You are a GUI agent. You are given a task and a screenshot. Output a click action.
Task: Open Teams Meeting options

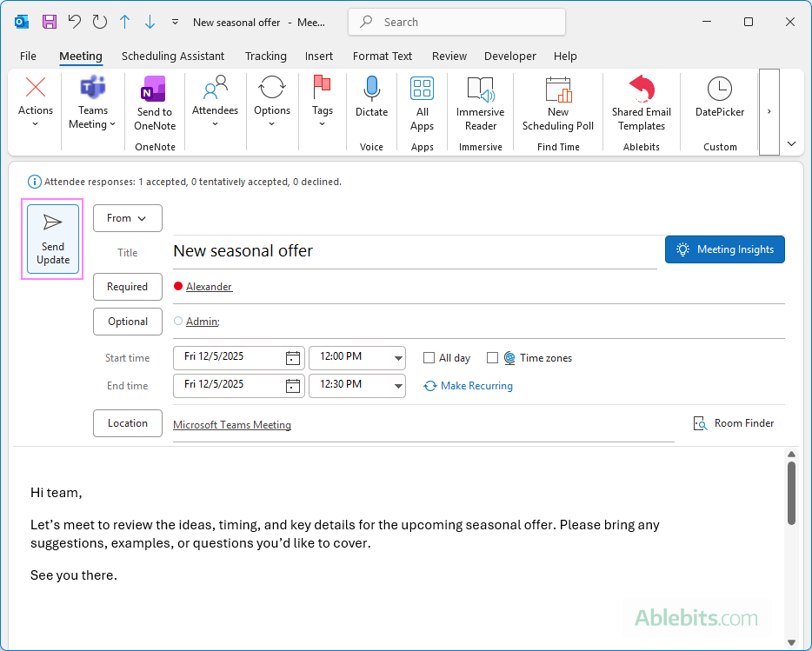point(92,102)
